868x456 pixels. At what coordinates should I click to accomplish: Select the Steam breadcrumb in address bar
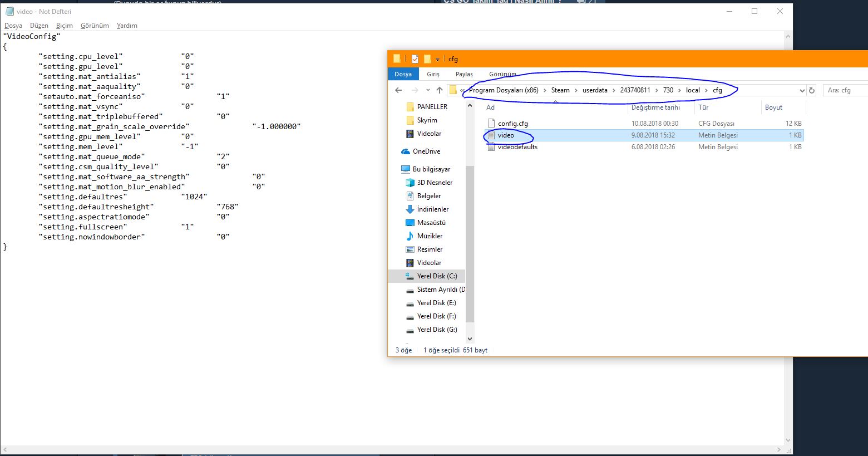pyautogui.click(x=560, y=90)
